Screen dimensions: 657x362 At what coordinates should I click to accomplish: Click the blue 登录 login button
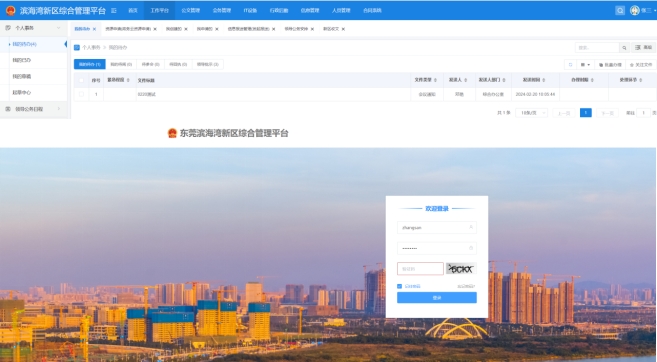pyautogui.click(x=437, y=297)
